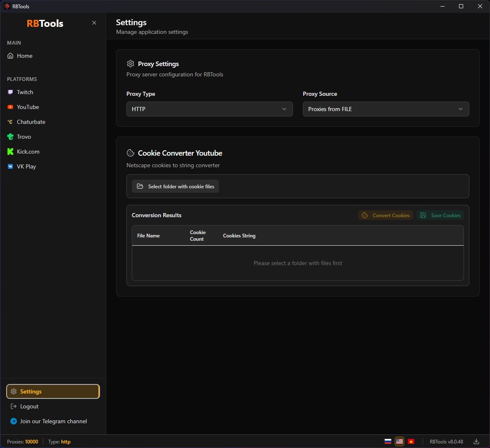
Task: Select the US flag language option
Action: point(400,441)
